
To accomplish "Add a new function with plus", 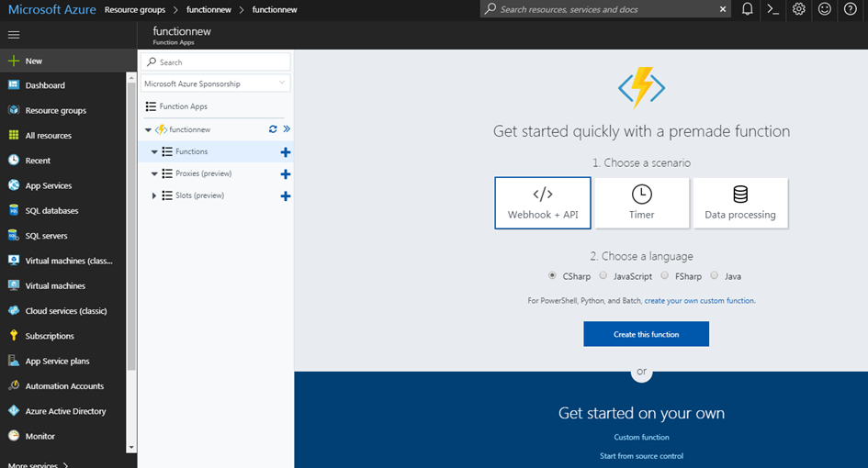I will 286,152.
